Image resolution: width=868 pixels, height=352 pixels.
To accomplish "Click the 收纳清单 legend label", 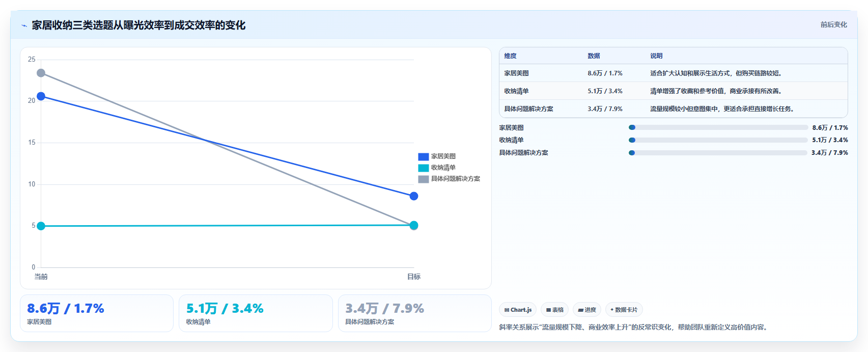I will coord(443,168).
